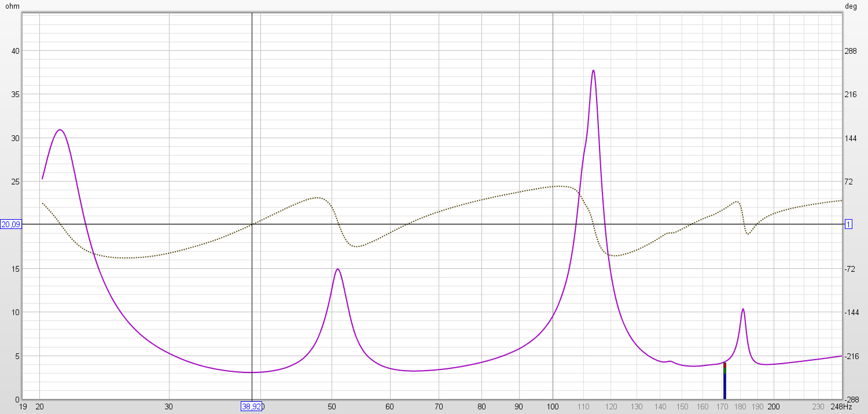
Task: Click the -72 deg tick label
Action: 850,269
